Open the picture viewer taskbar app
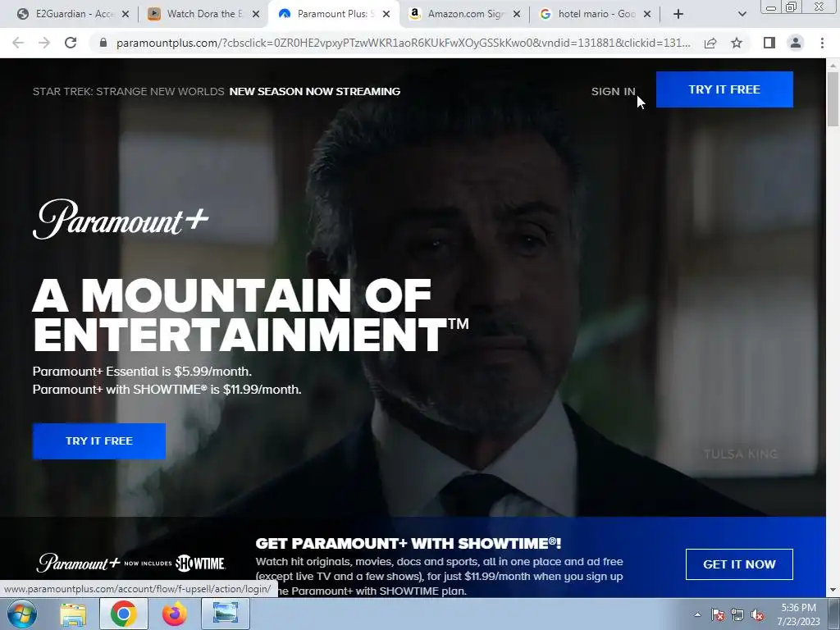Viewport: 840px width, 630px height. (x=226, y=614)
